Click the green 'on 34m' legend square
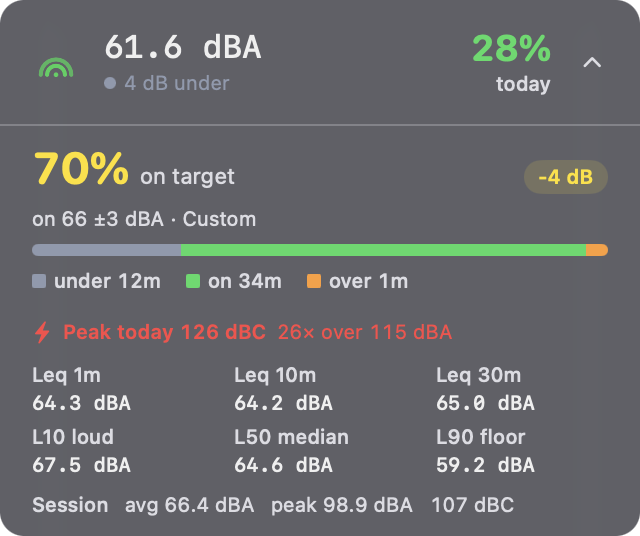 (x=193, y=281)
